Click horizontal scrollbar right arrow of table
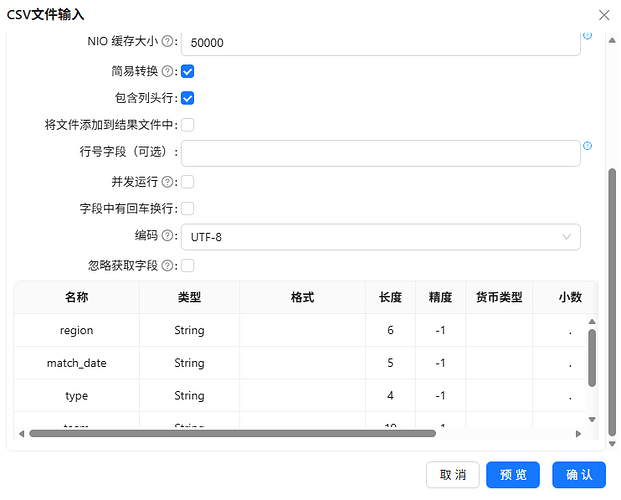The height and width of the screenshot is (500, 621). point(578,434)
